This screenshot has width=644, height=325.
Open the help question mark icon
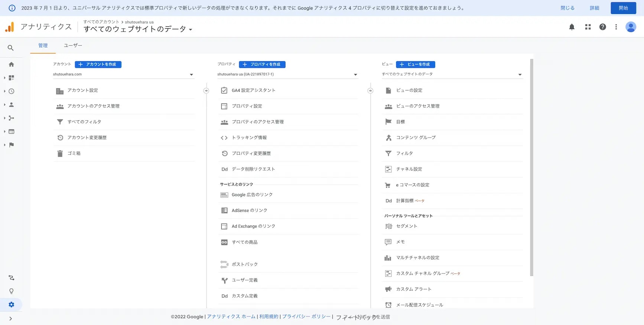(602, 27)
